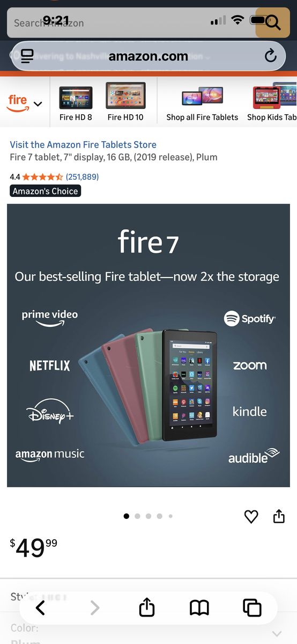Open the Shop Kids Tablets item
This screenshot has height=644, width=297.
click(272, 103)
